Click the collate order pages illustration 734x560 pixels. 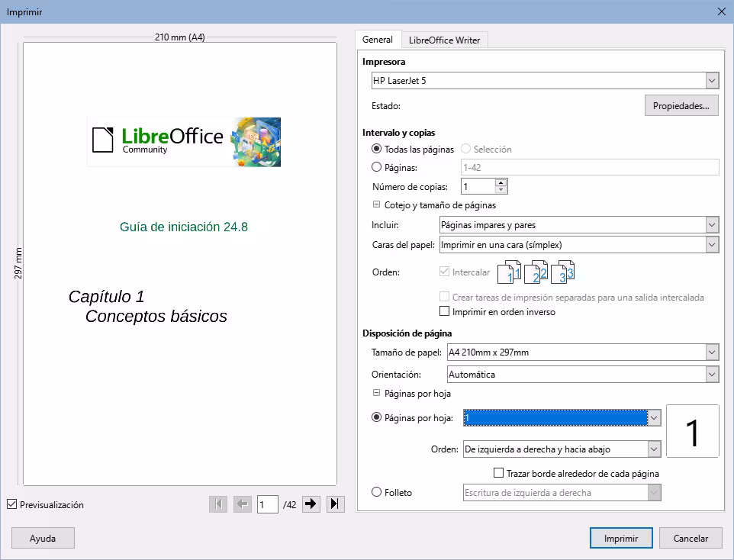(x=536, y=272)
